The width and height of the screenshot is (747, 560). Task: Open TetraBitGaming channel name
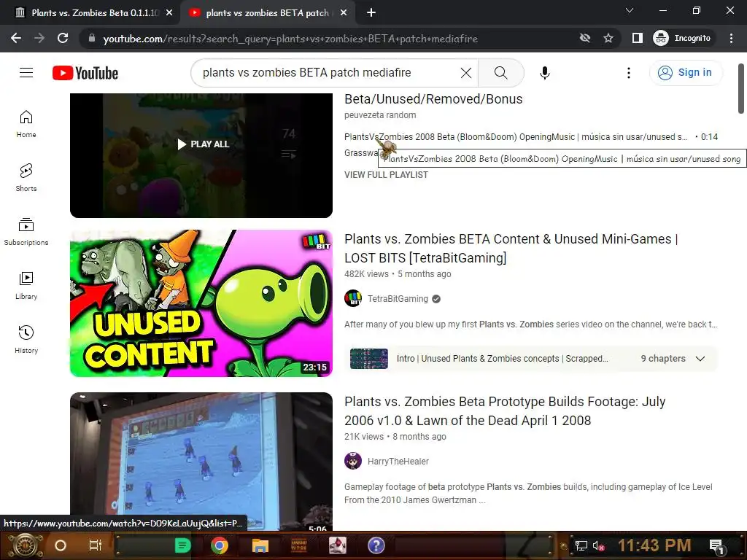pyautogui.click(x=398, y=299)
